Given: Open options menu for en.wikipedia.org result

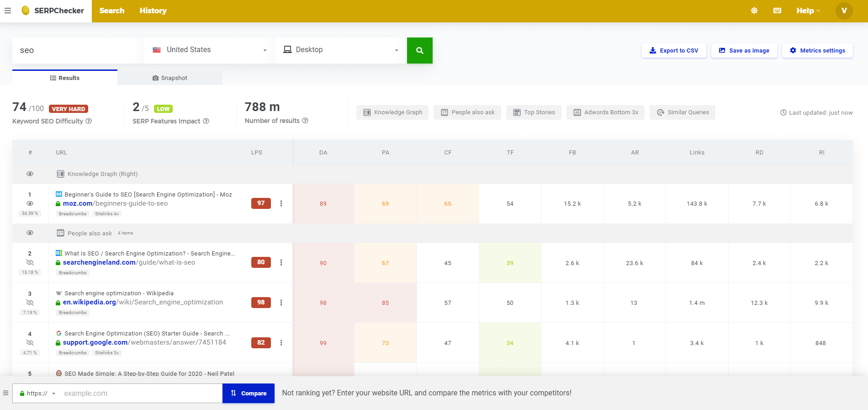Looking at the screenshot, I should click(x=281, y=303).
